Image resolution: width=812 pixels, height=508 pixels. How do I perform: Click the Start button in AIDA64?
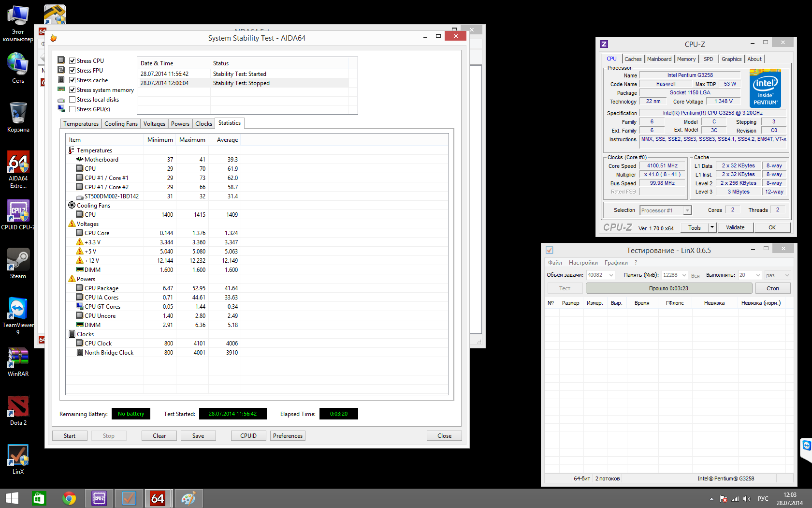pyautogui.click(x=70, y=436)
